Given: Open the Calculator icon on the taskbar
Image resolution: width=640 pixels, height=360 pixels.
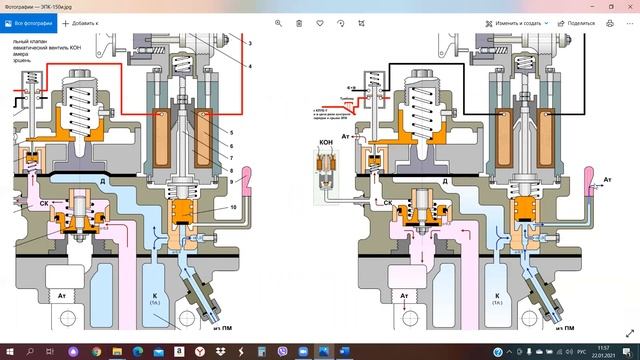Looking at the screenshot, I should click(262, 351).
